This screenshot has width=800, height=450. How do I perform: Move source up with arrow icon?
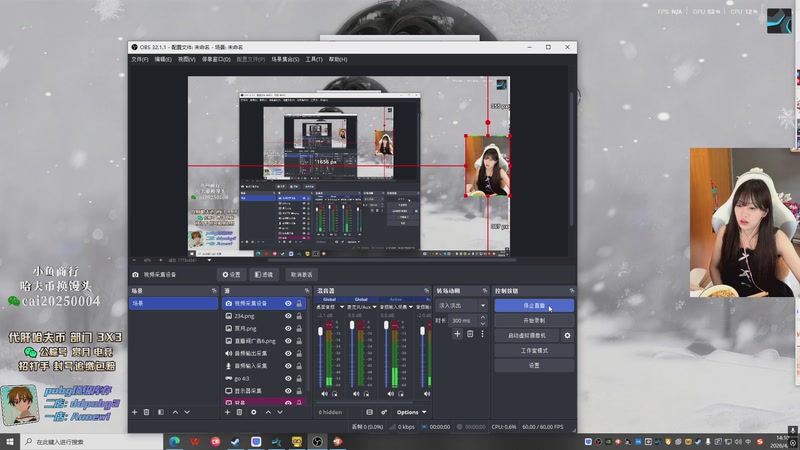click(268, 412)
